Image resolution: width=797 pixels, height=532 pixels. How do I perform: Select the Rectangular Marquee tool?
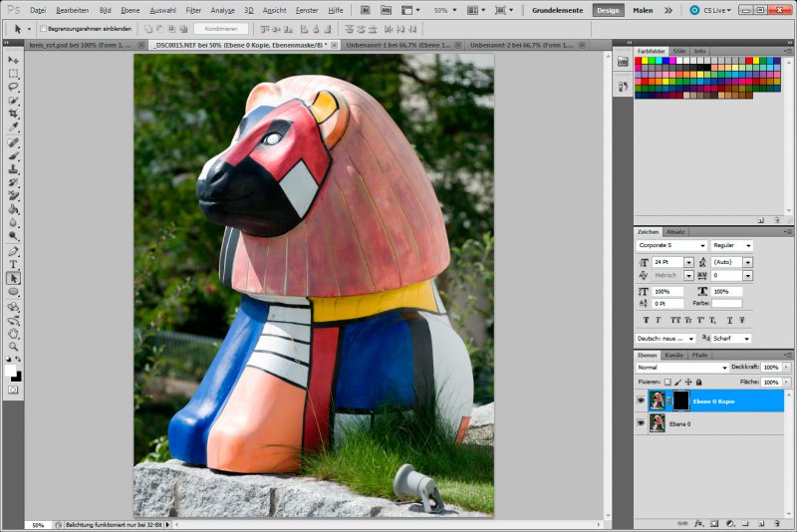(13, 74)
